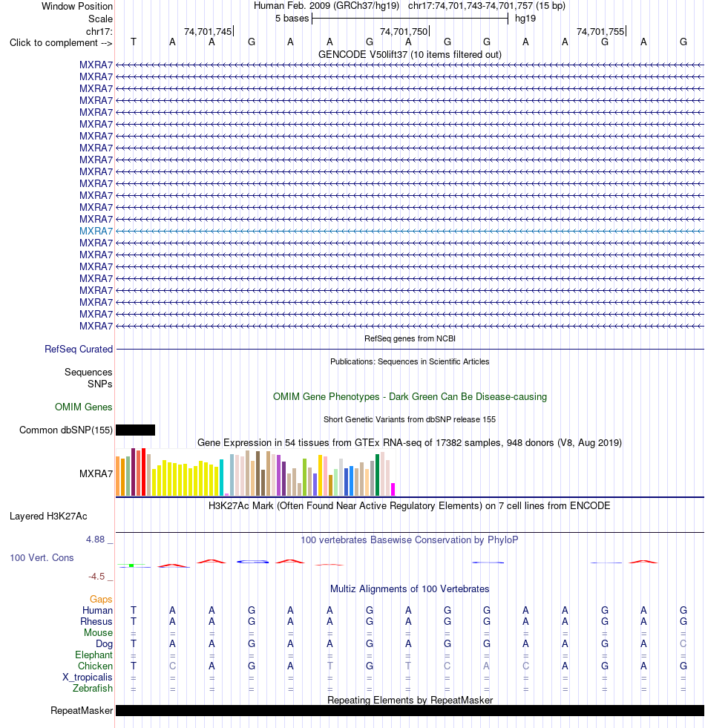Click the Dog alignment row label
This screenshot has height=728, width=705.
pyautogui.click(x=104, y=644)
